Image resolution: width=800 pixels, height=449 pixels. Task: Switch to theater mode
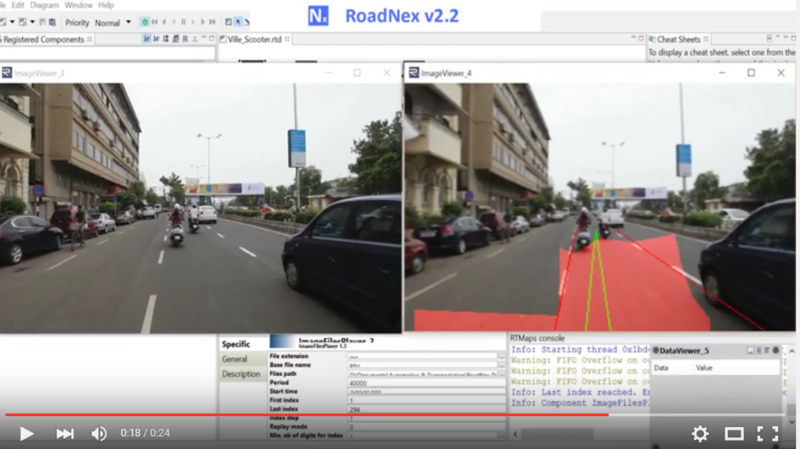click(x=734, y=434)
